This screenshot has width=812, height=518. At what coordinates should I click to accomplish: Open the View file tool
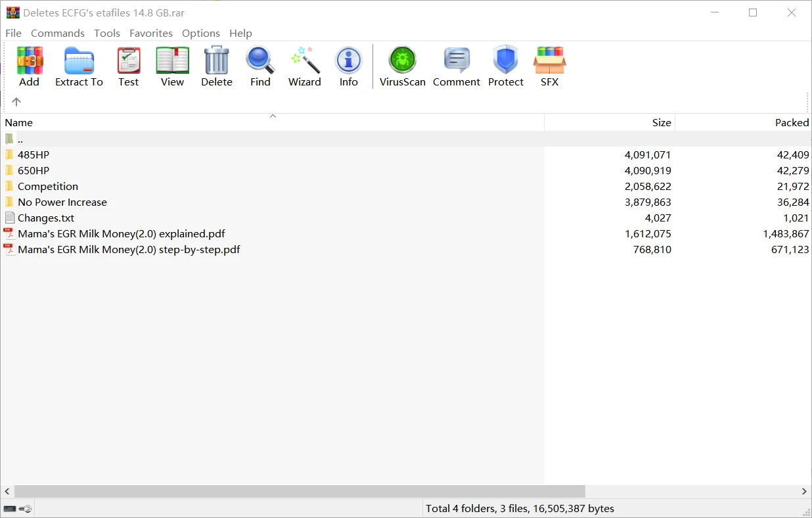172,66
